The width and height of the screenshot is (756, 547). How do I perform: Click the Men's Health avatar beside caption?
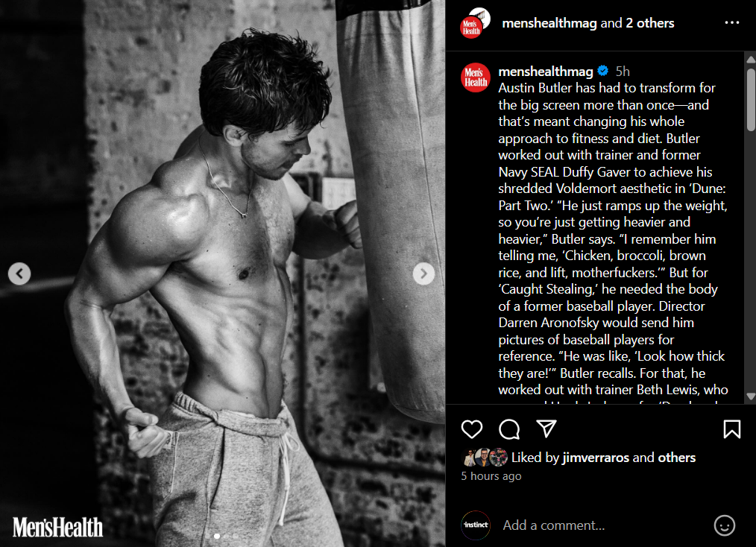tap(476, 78)
